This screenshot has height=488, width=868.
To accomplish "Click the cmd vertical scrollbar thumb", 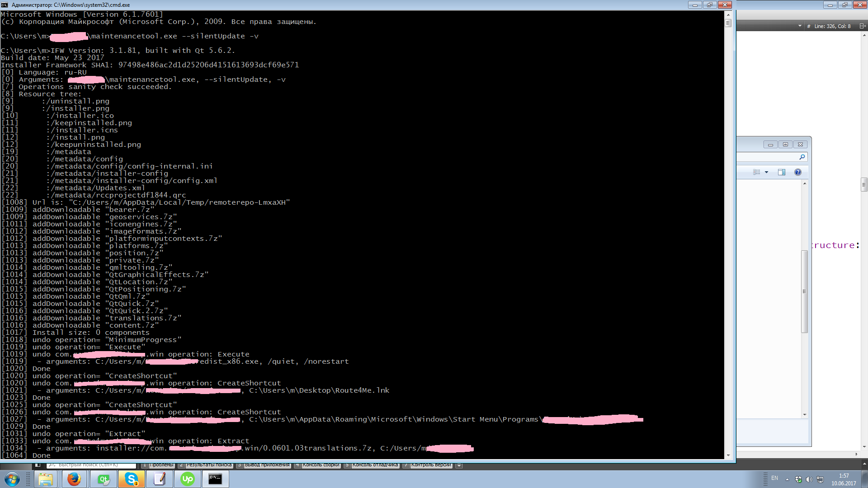I will [x=728, y=23].
